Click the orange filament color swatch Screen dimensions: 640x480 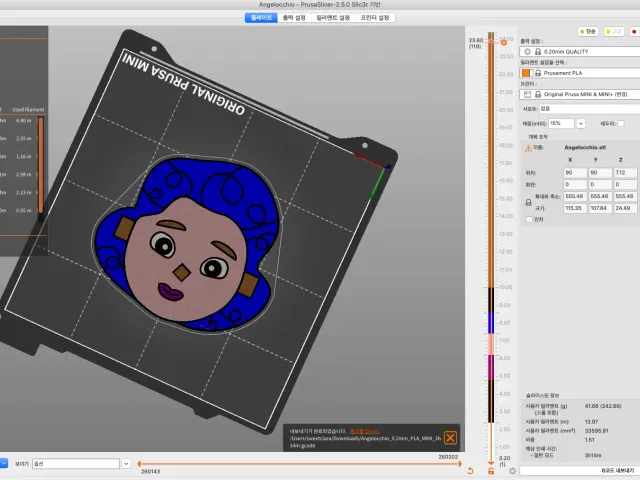[x=526, y=73]
